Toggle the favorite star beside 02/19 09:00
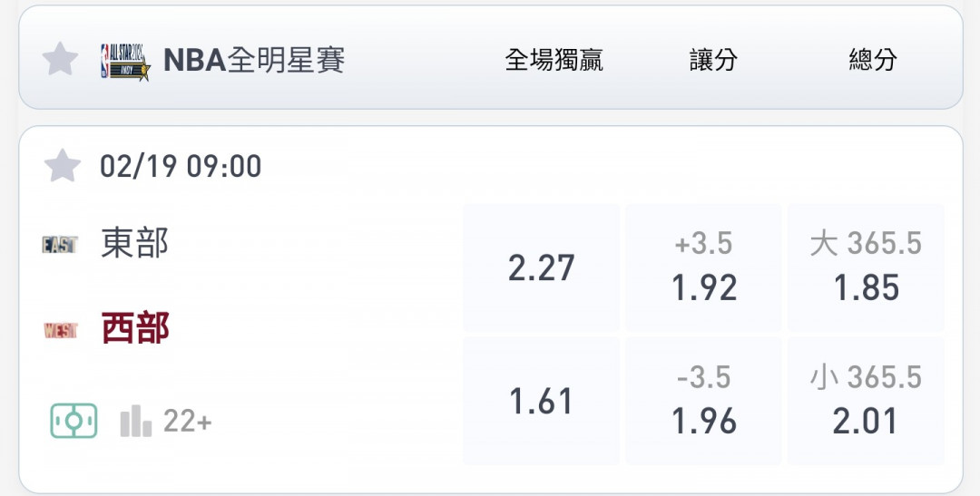The width and height of the screenshot is (980, 496). pyautogui.click(x=63, y=166)
